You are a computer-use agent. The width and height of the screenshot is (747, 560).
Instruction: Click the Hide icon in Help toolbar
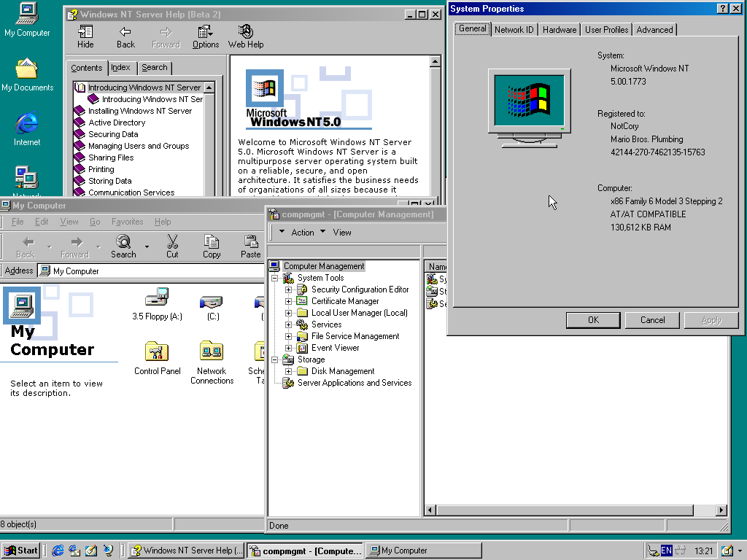tap(85, 32)
